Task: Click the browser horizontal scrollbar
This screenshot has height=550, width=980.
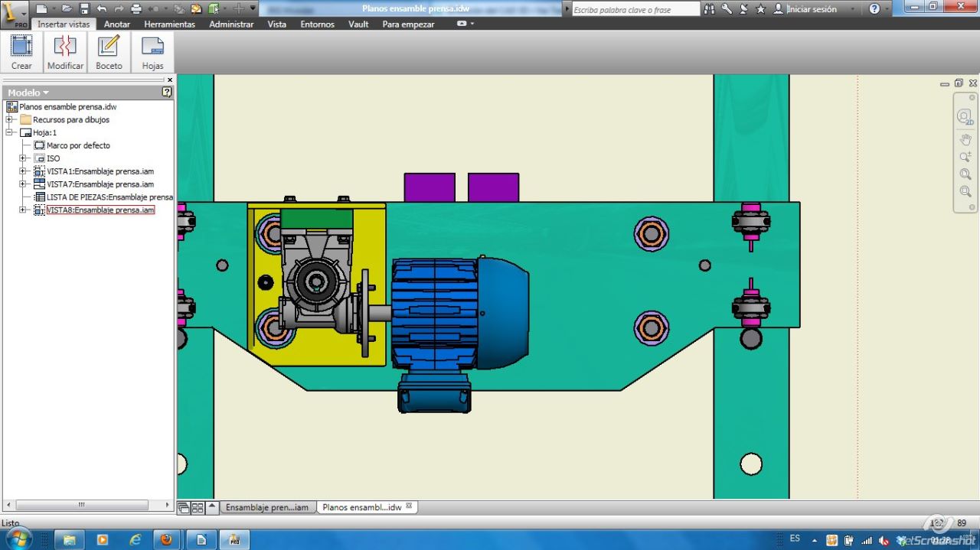Action: 82,505
